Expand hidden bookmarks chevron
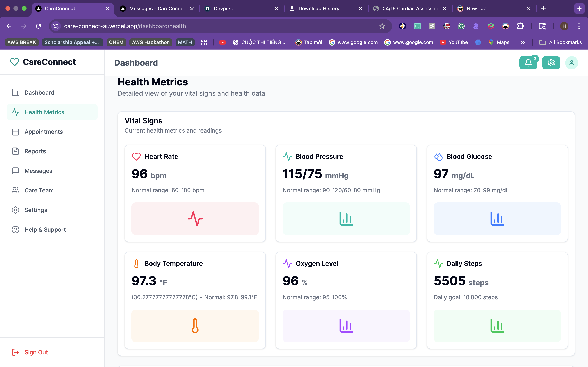Viewport: 588px width, 367px height. tap(523, 42)
